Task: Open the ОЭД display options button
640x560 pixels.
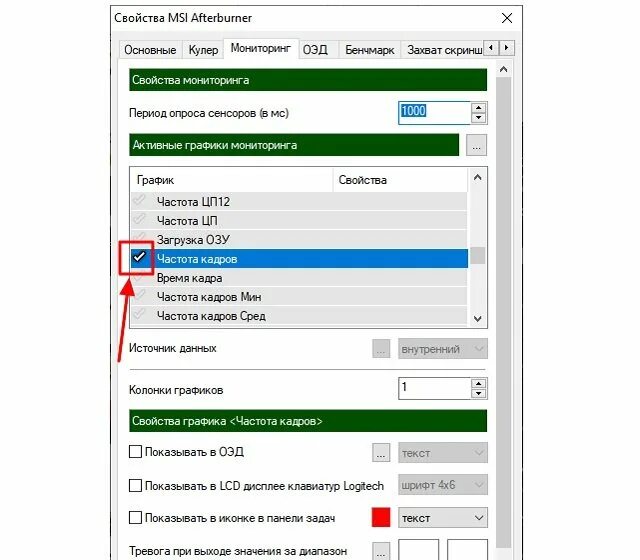Action: [381, 453]
